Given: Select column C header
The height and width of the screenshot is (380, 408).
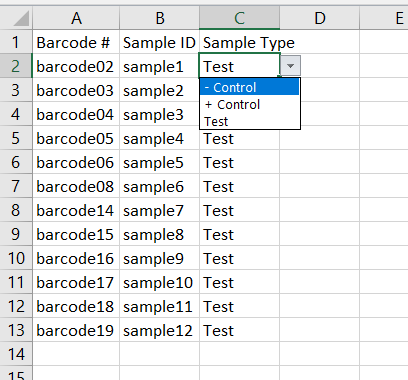Looking at the screenshot, I should [239, 18].
